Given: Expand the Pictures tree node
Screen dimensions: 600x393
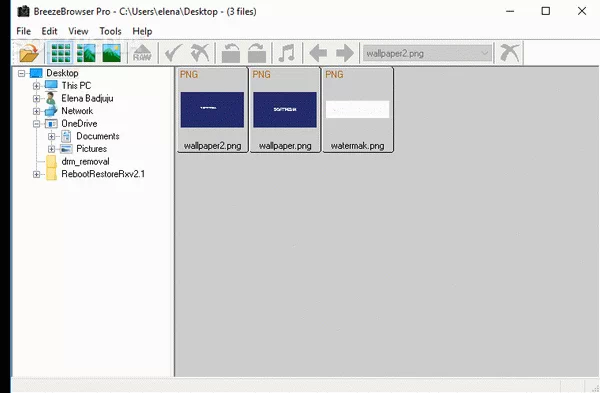Looking at the screenshot, I should coord(51,149).
